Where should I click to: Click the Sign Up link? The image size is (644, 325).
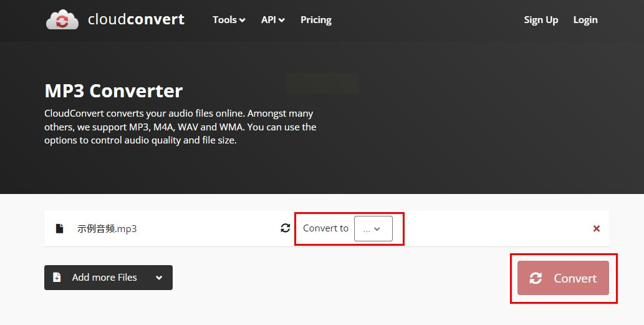[541, 20]
